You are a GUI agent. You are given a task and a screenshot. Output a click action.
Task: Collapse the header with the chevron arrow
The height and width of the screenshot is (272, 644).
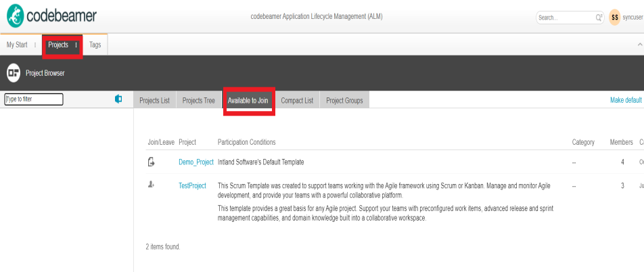pos(640,45)
